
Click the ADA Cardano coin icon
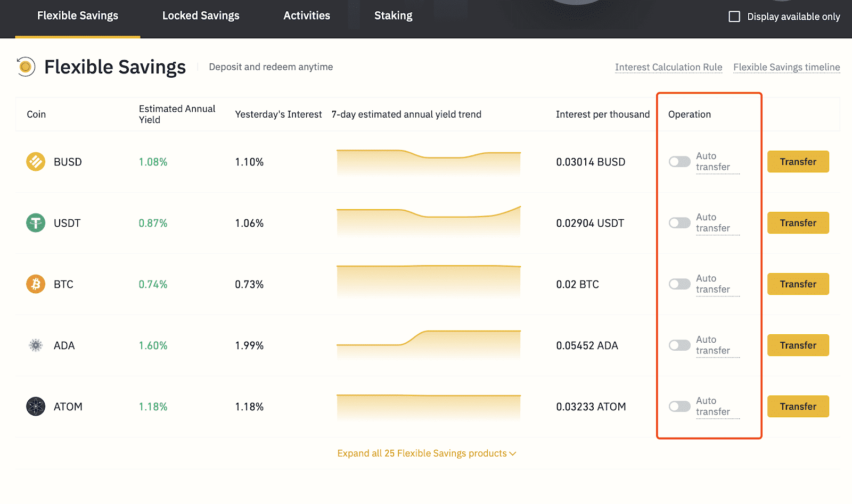coord(36,345)
